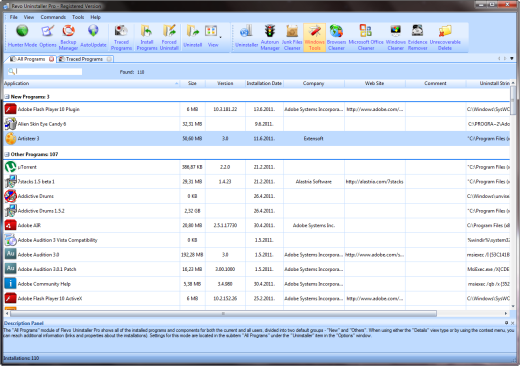Select the Uninstaller tool icon
Viewport: 520px width, 366px height.
(246, 37)
